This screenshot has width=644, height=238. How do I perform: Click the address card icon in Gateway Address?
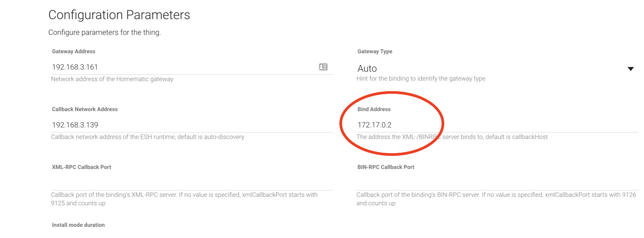point(323,67)
